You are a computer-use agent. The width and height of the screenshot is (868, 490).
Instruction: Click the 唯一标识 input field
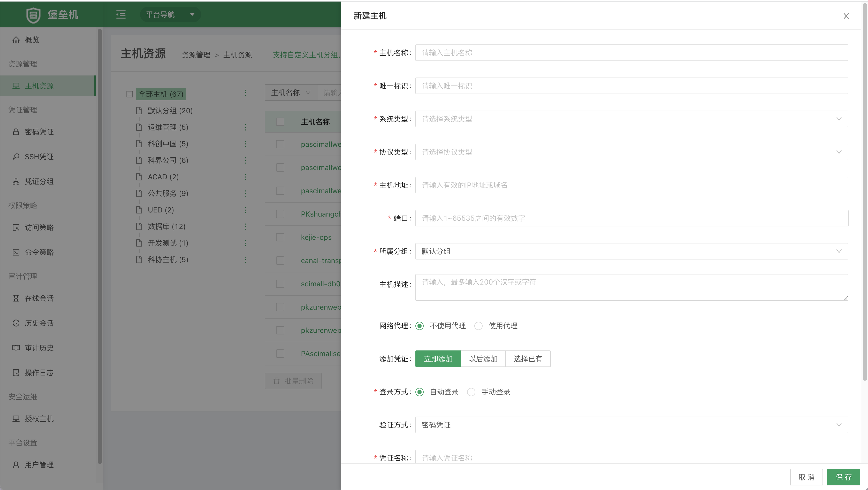point(631,86)
